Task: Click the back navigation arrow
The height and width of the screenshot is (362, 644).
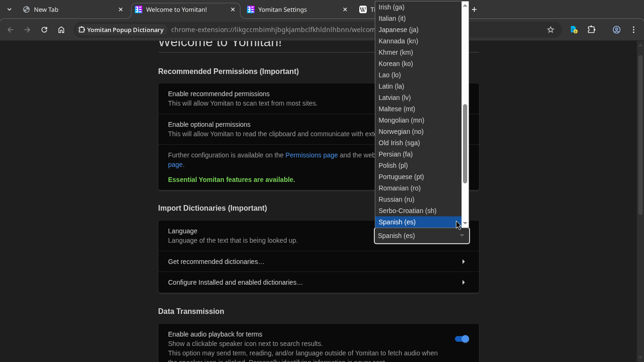Action: pos(10,30)
